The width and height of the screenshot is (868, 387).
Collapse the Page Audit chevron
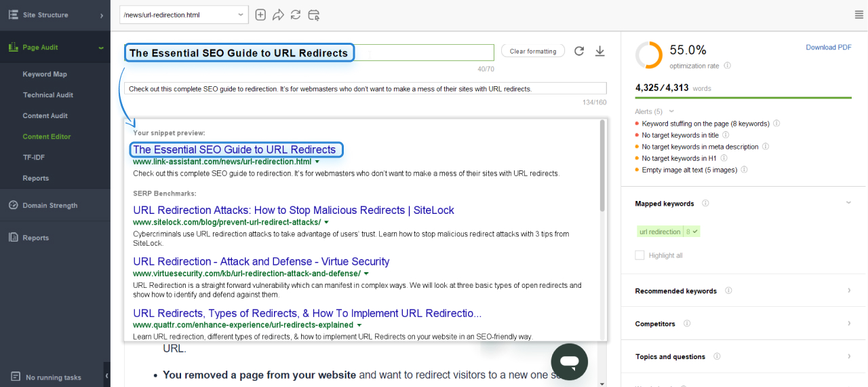[x=101, y=48]
